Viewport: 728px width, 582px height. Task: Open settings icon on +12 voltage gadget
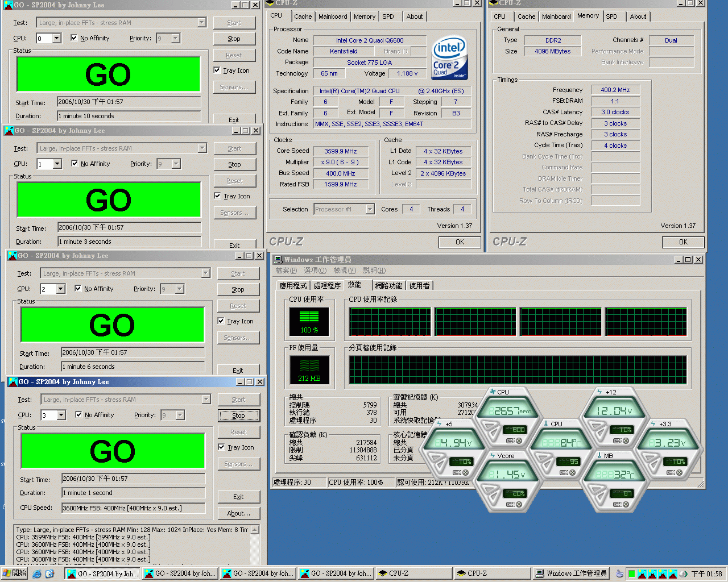(617, 440)
